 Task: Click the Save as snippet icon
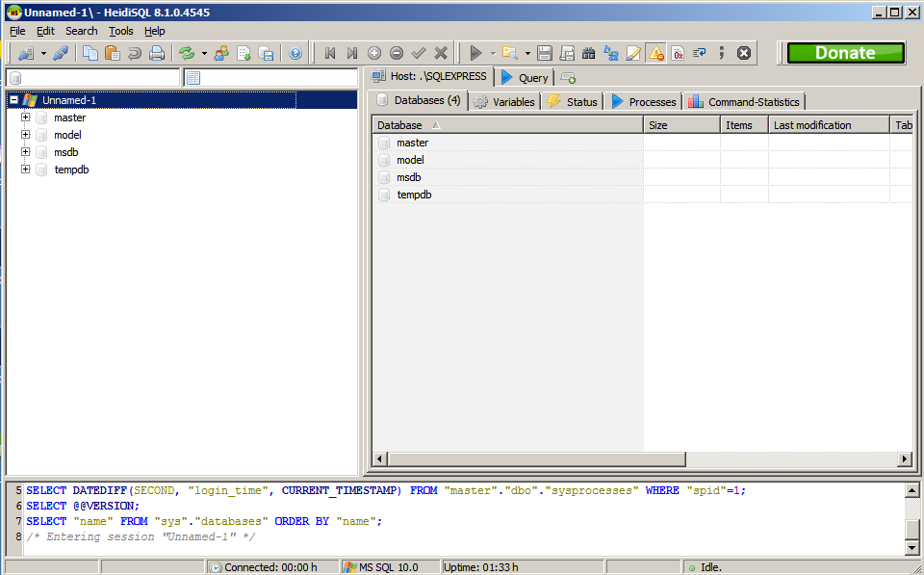pyautogui.click(x=567, y=54)
